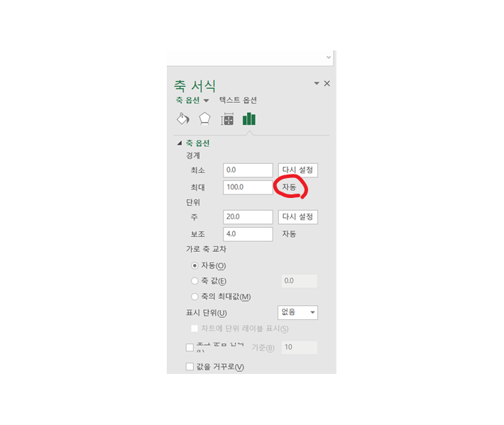
Task: Open the Axis Options bar chart icon
Action: (249, 119)
